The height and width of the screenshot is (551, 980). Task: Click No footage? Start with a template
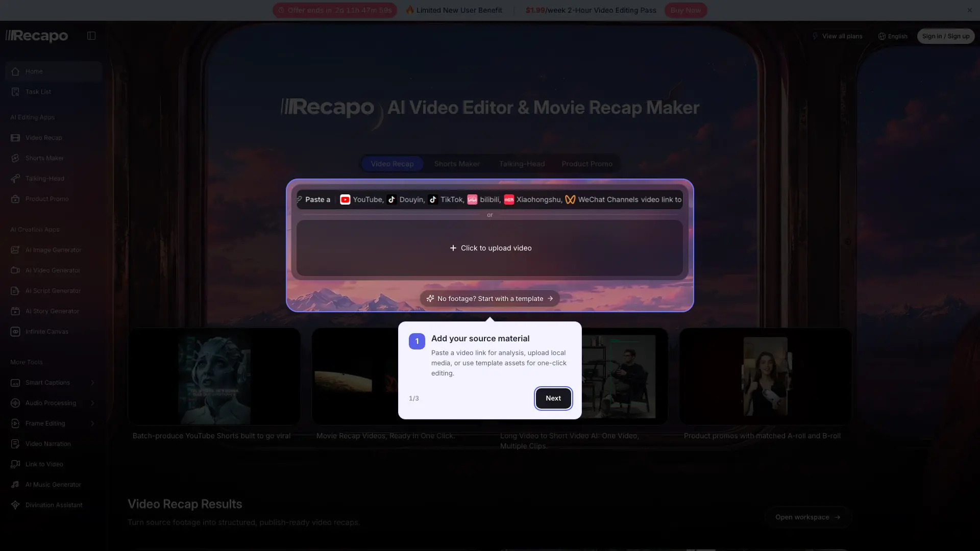[x=489, y=298]
